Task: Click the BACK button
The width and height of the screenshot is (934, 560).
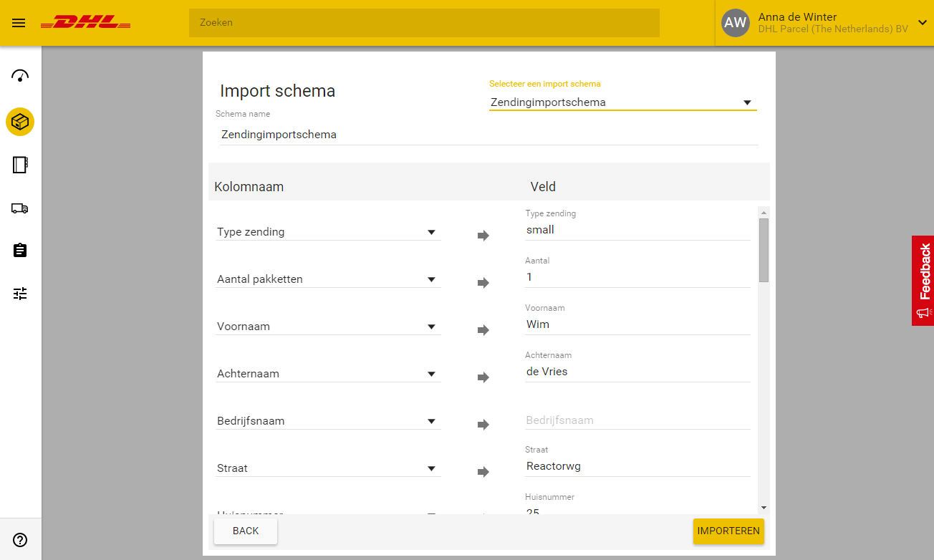Action: click(x=246, y=531)
